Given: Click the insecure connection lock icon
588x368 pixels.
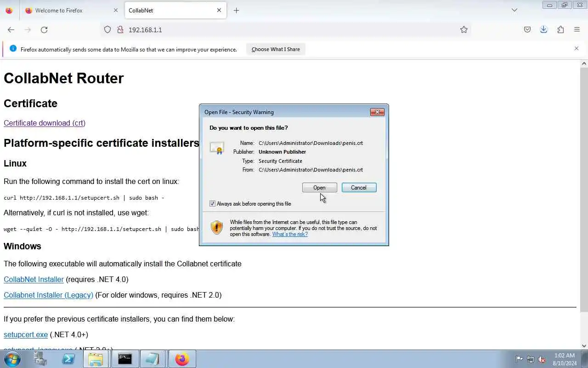Looking at the screenshot, I should (120, 29).
